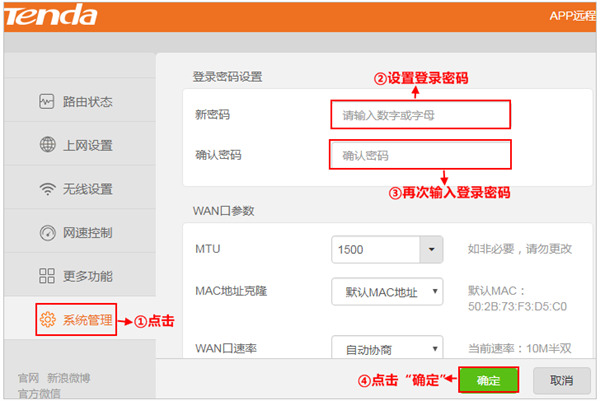Click the 取消 button
This screenshot has width=600, height=401.
pyautogui.click(x=560, y=380)
